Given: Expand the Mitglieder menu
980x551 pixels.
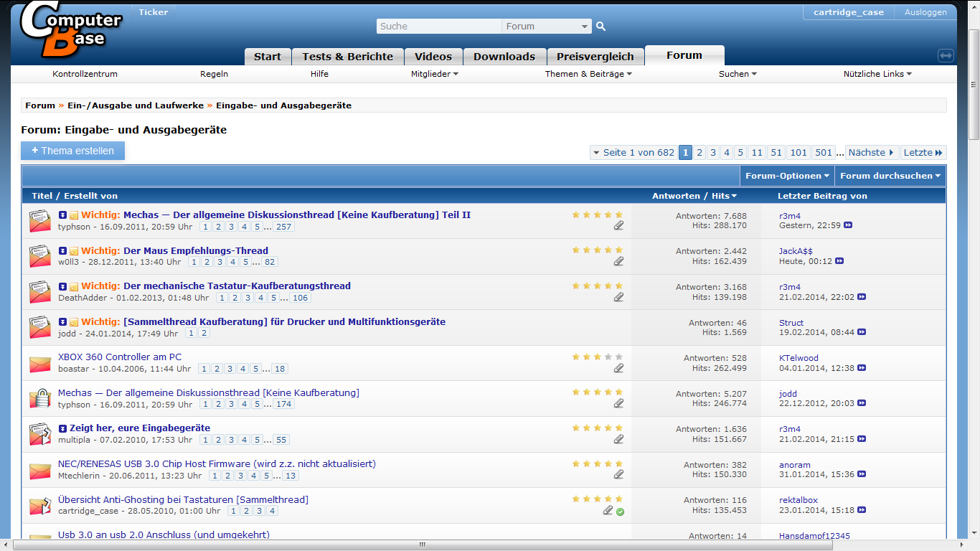Looking at the screenshot, I should (x=435, y=74).
